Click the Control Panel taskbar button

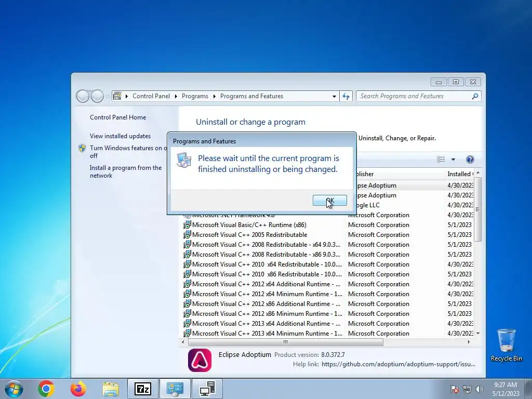pyautogui.click(x=175, y=389)
